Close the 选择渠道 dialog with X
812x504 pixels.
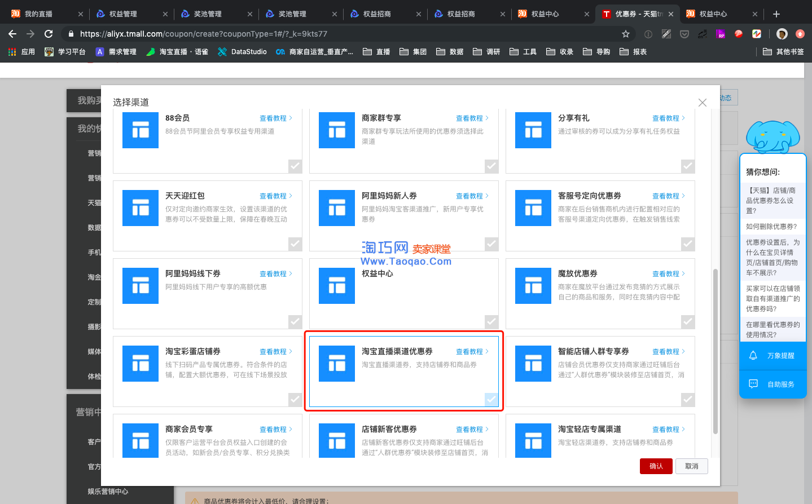click(703, 103)
